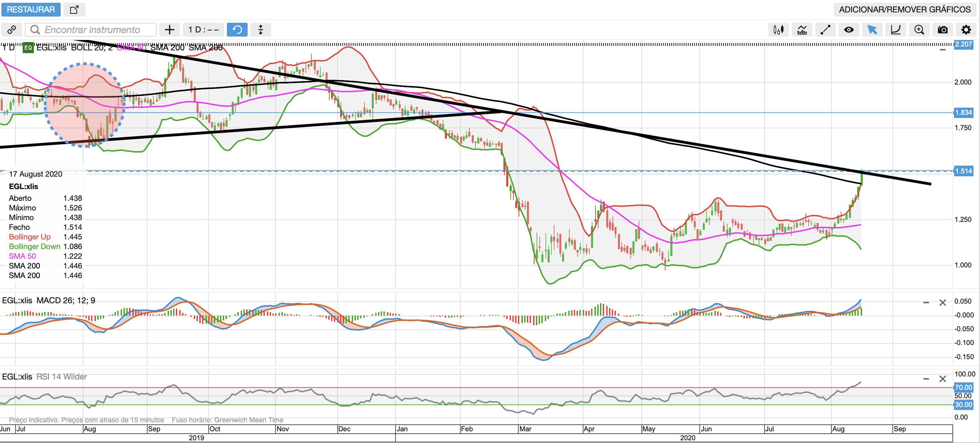Click the RESTAURAR button

pos(31,10)
